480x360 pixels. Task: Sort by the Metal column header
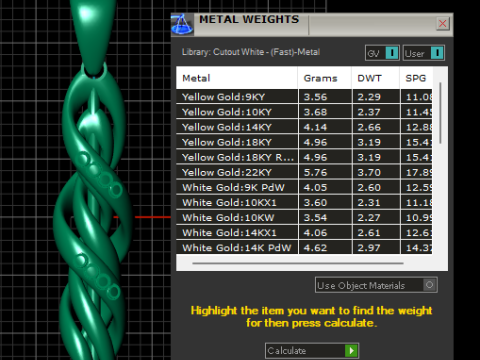point(237,78)
